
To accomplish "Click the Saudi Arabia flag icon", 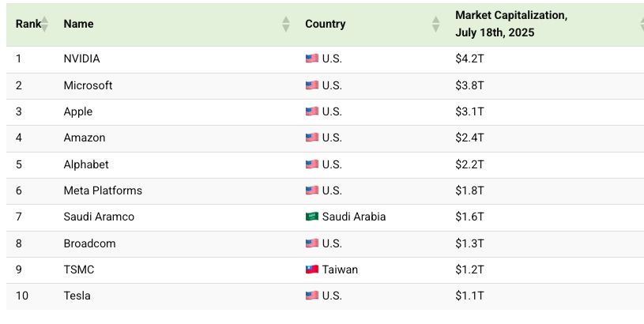I will pos(312,217).
